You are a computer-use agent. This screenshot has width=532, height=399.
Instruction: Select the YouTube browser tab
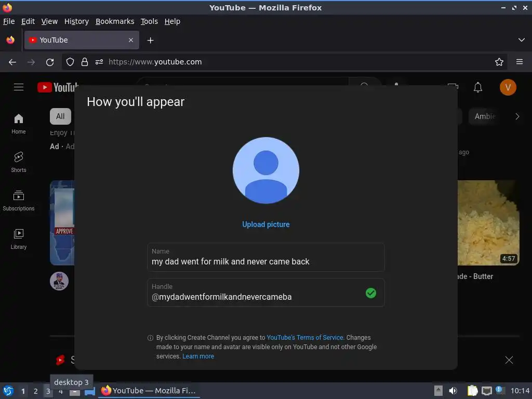point(82,40)
